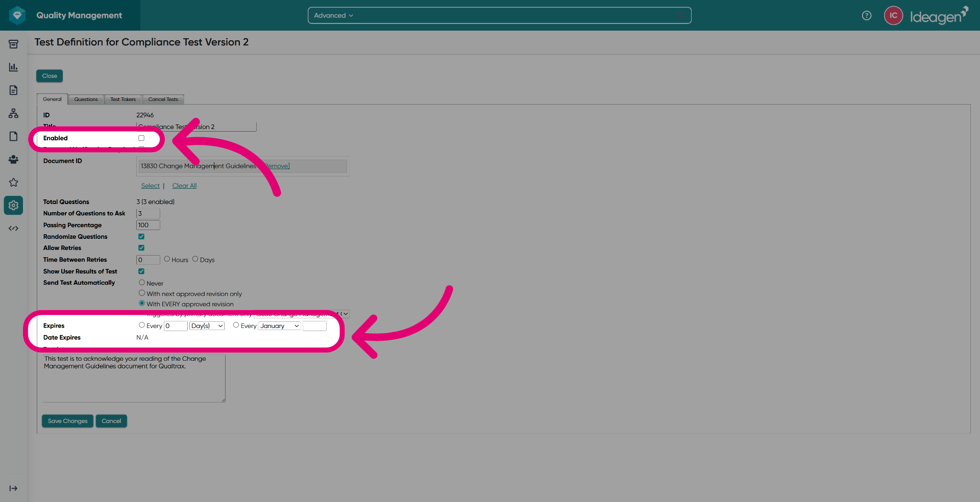Click the Date Expires N/A value

coord(142,337)
